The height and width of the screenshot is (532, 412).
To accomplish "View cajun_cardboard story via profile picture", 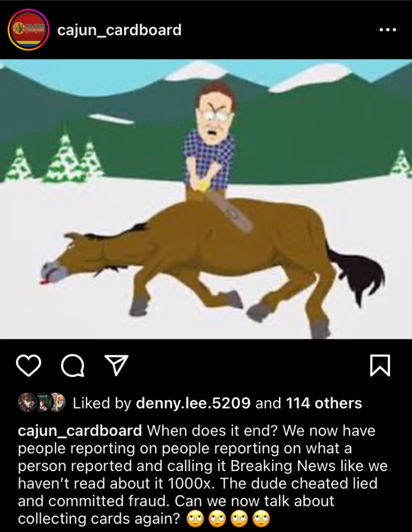I will pyautogui.click(x=28, y=30).
